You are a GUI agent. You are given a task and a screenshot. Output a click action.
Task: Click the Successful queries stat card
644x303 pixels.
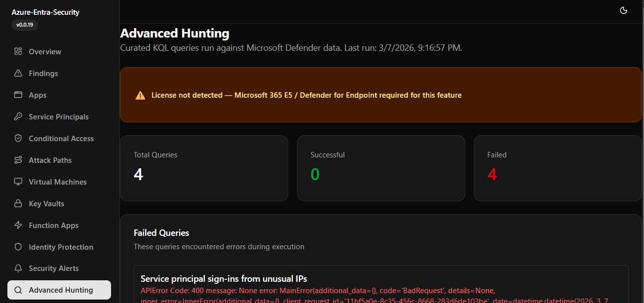point(380,168)
